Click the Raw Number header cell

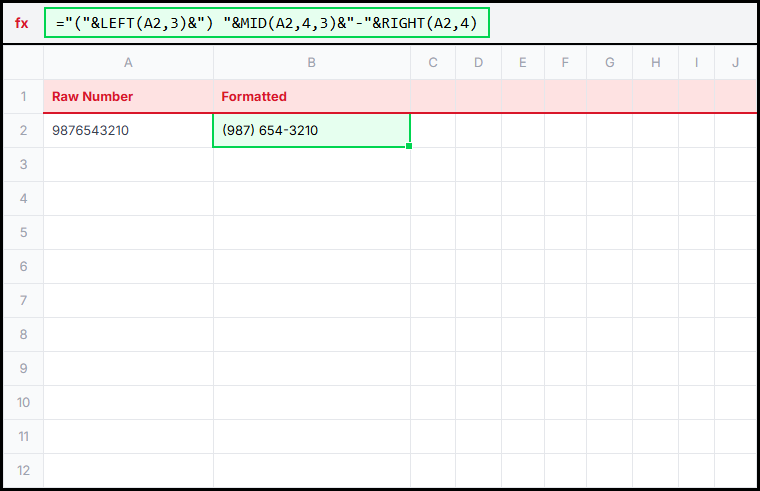pyautogui.click(x=128, y=97)
